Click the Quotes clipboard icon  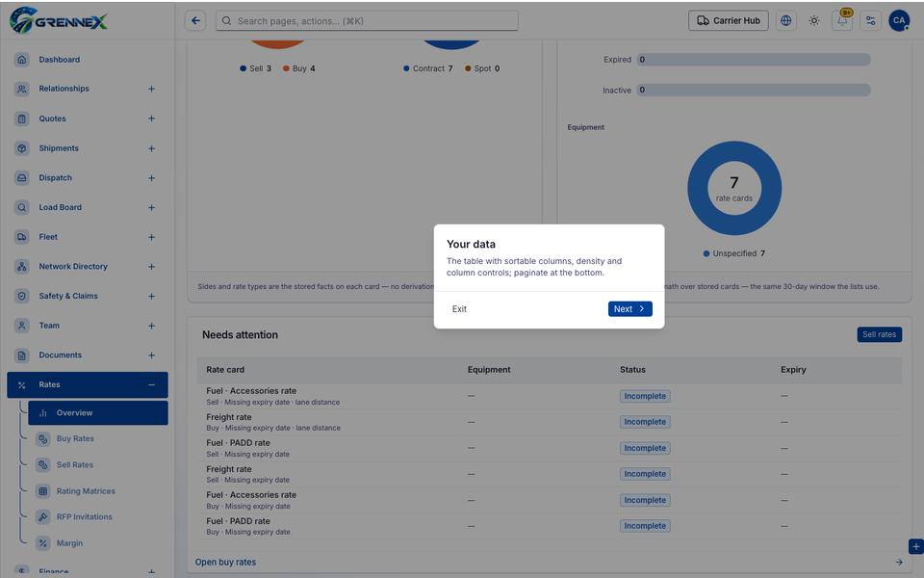pyautogui.click(x=22, y=118)
